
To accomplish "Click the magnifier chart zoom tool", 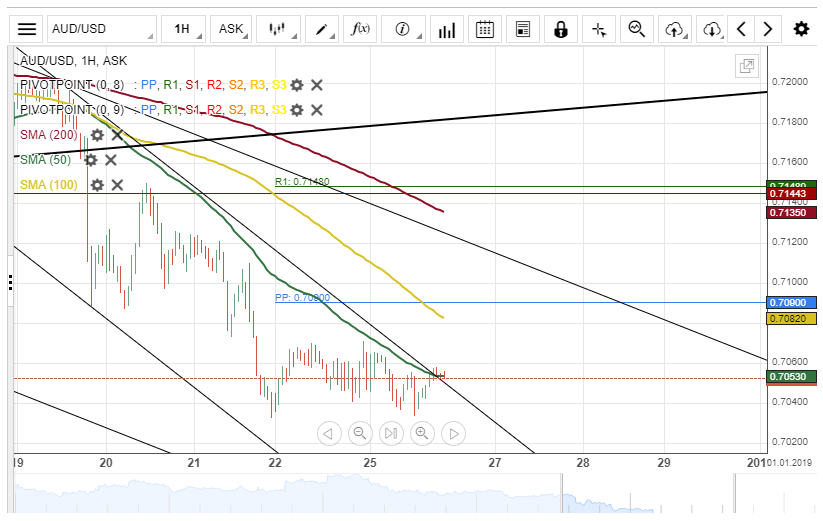I will coord(637,29).
